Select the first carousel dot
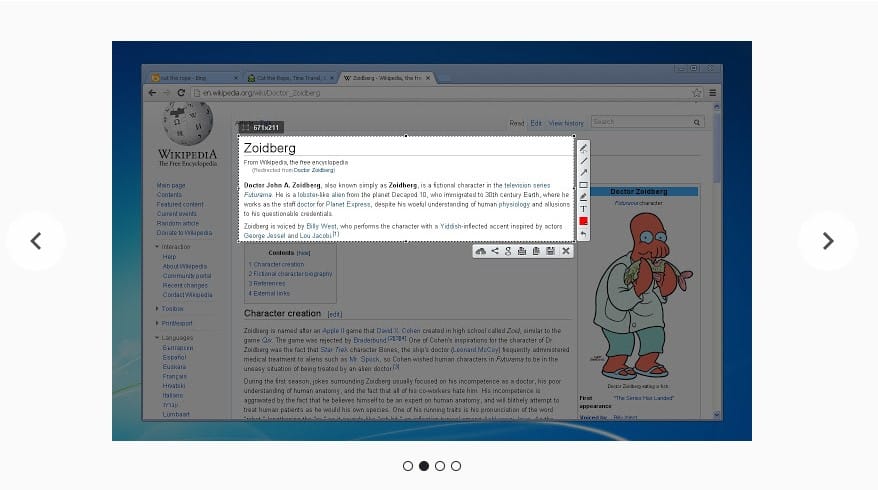878x490 pixels. click(408, 466)
